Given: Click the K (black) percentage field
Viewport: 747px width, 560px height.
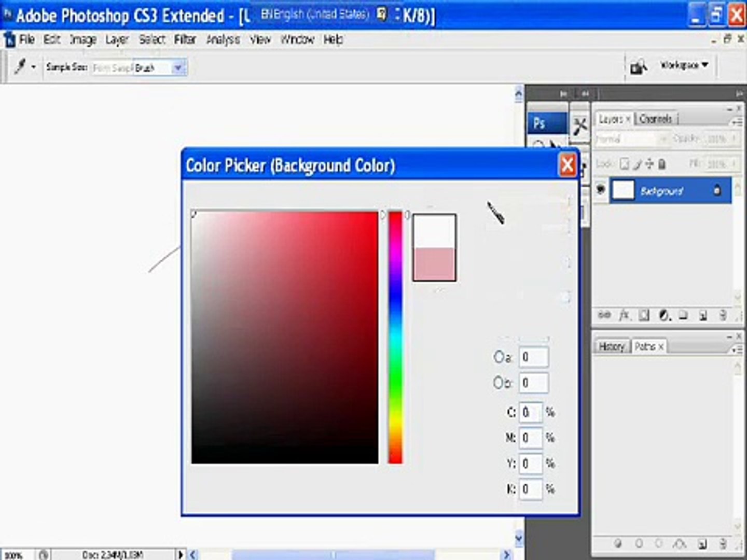Looking at the screenshot, I should (x=531, y=488).
